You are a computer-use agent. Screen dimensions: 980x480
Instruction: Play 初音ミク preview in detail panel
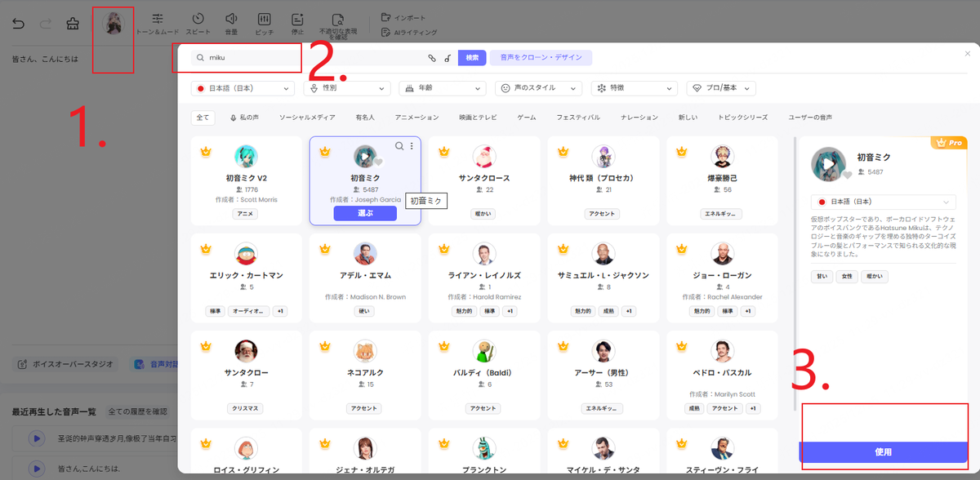click(x=830, y=163)
